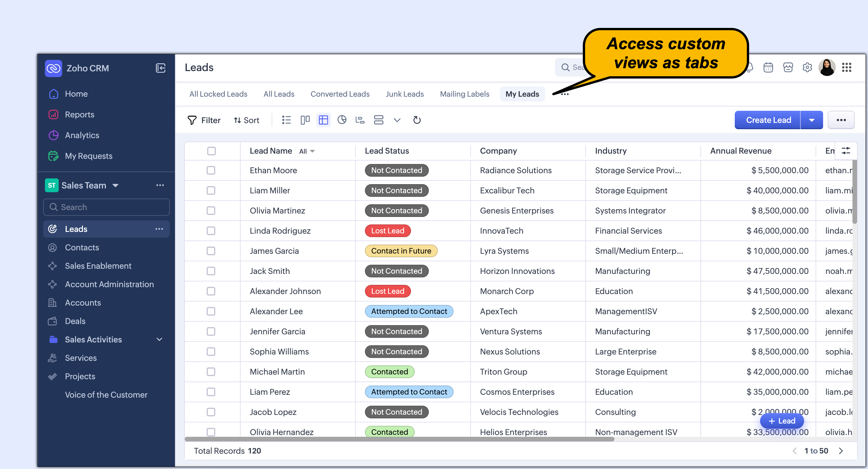868x469 pixels.
Task: Open the chart view icon
Action: point(342,120)
